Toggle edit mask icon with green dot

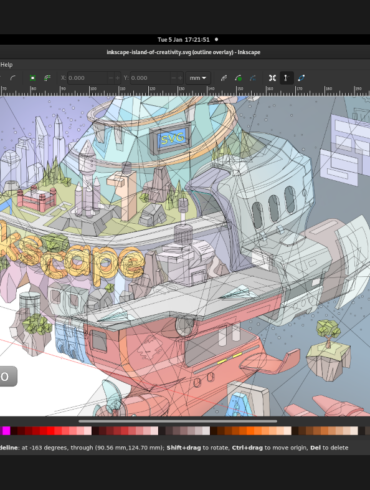238,78
